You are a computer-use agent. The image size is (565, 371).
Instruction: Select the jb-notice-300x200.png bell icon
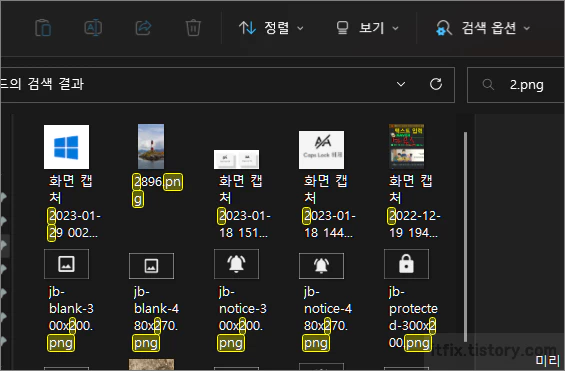pyautogui.click(x=236, y=264)
